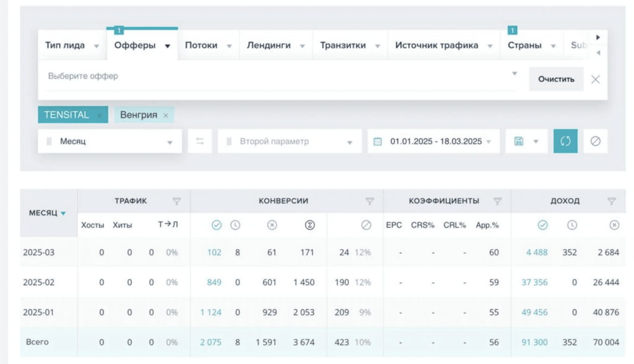Open the Транзитки filter tab
The height and width of the screenshot is (364, 634).
350,45
